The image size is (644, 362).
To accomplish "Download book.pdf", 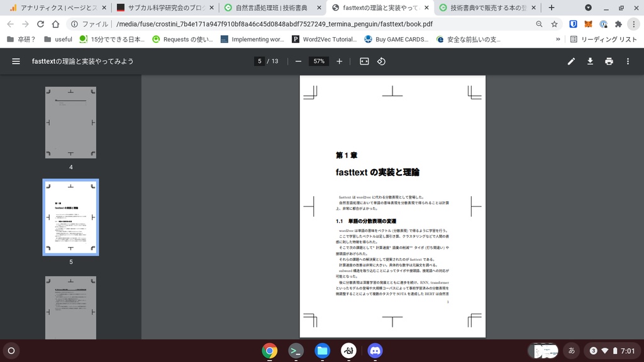I will click(x=590, y=61).
